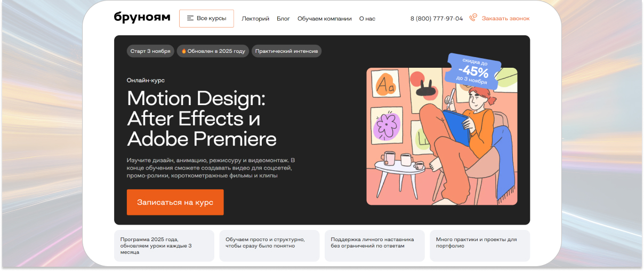Click the -45% discount ticket badge
This screenshot has width=644, height=271.
point(472,70)
